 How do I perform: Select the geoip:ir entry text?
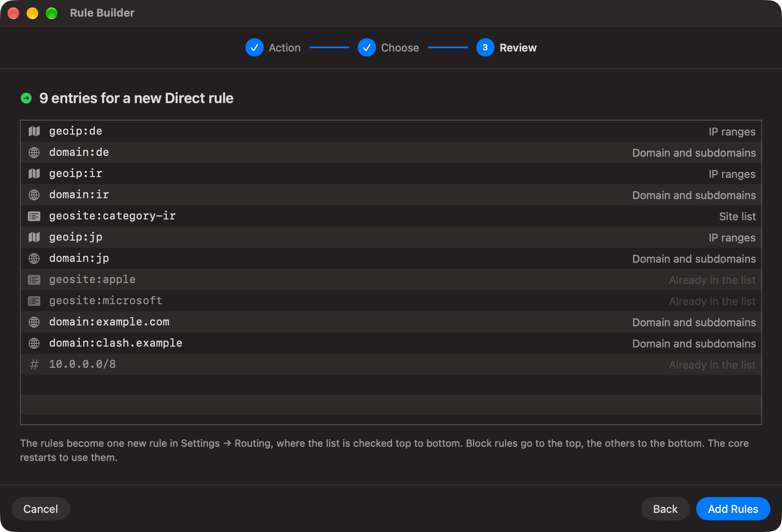tap(76, 174)
